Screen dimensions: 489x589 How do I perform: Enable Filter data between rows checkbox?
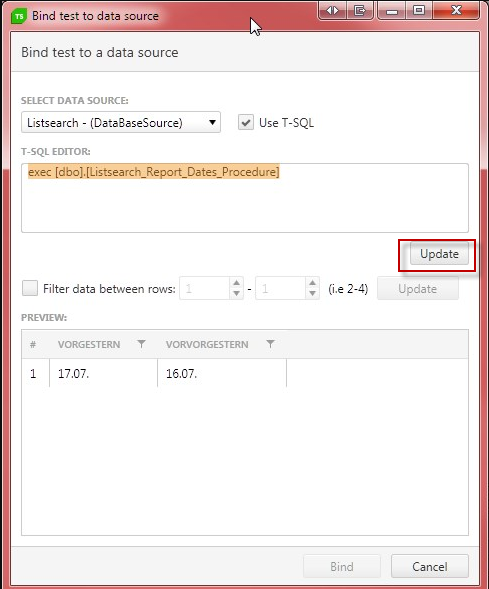(30, 288)
